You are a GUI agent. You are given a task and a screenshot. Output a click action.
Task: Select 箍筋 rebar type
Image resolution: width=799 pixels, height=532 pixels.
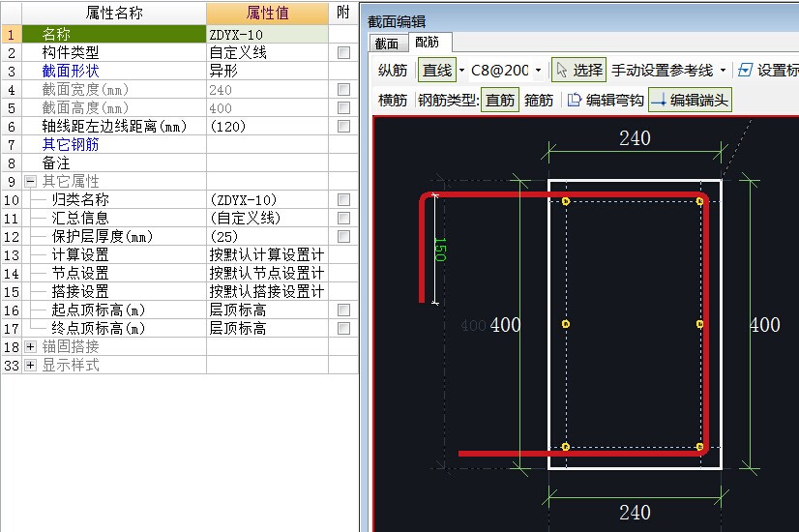pos(539,100)
